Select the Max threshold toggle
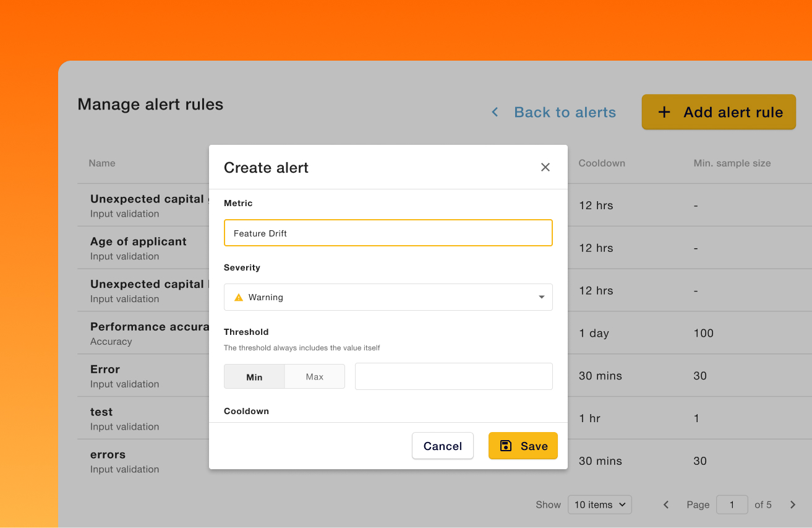 point(314,376)
